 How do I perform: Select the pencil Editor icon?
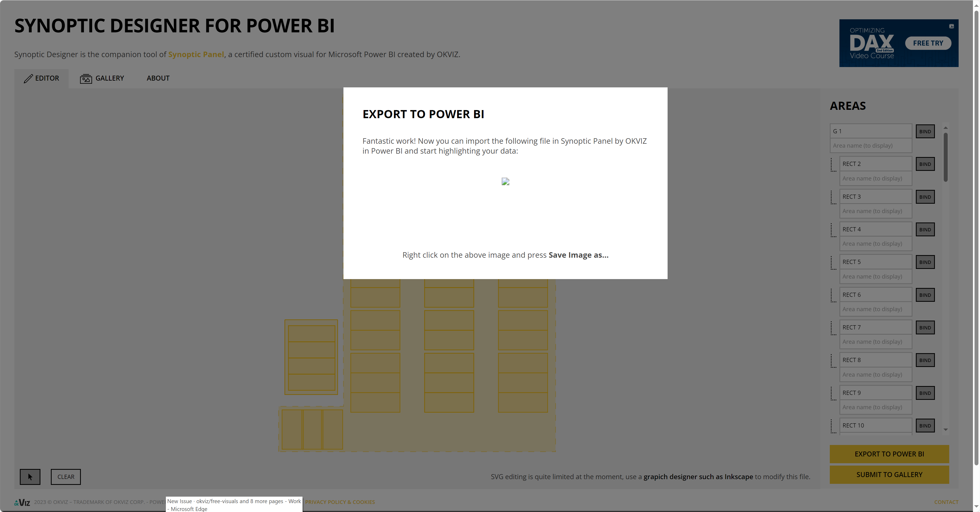pos(28,78)
